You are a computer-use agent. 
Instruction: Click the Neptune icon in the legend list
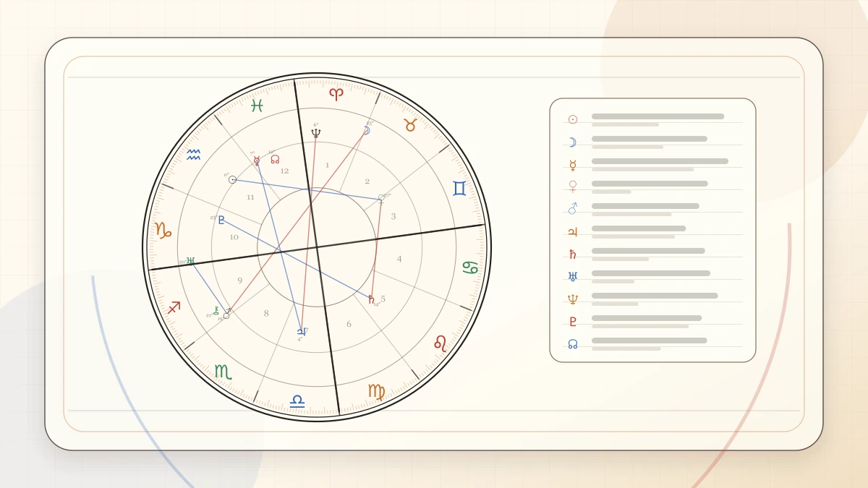[x=573, y=299]
